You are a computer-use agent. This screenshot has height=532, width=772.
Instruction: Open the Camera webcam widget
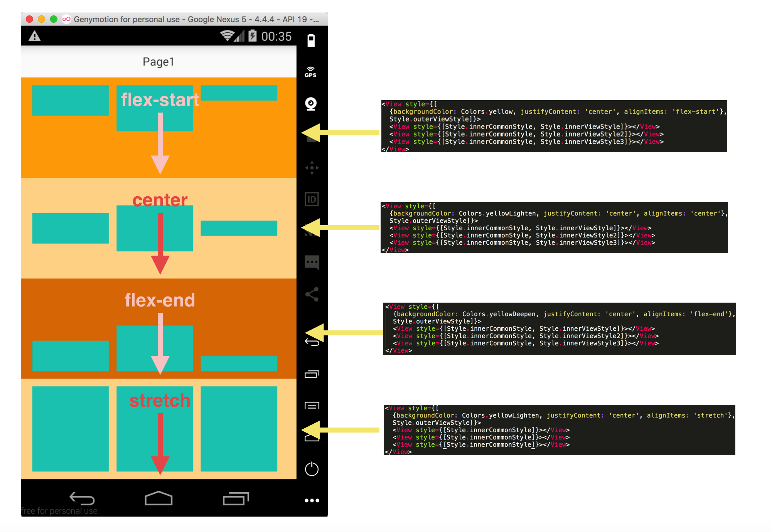pos(311,104)
